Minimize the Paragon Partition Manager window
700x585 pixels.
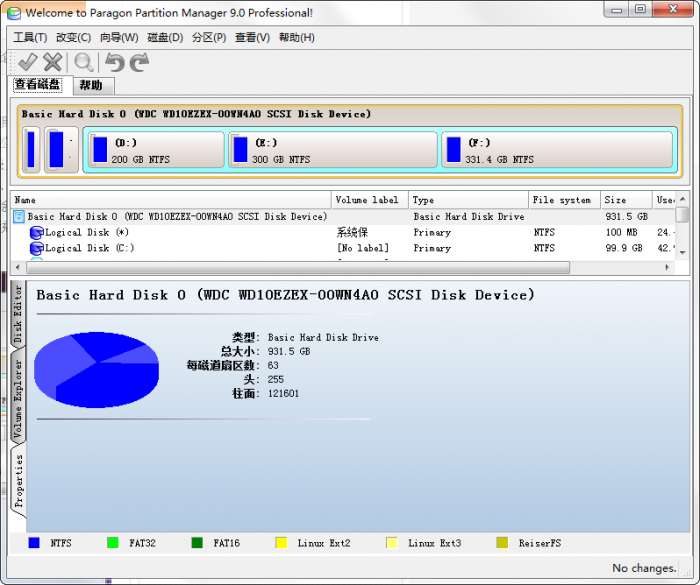[617, 9]
